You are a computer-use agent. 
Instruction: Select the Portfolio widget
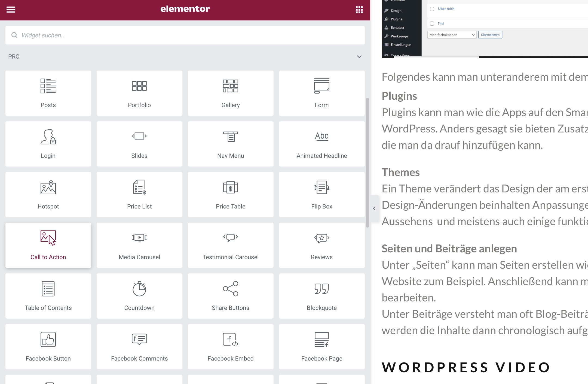coord(139,93)
